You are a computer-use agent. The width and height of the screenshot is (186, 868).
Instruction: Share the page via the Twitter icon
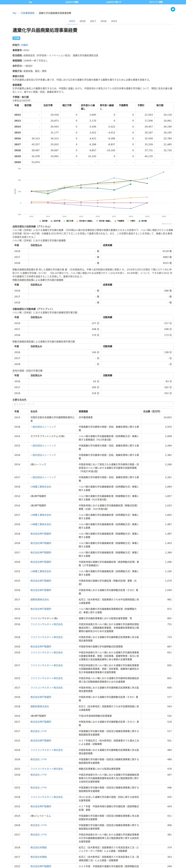pos(173,9)
